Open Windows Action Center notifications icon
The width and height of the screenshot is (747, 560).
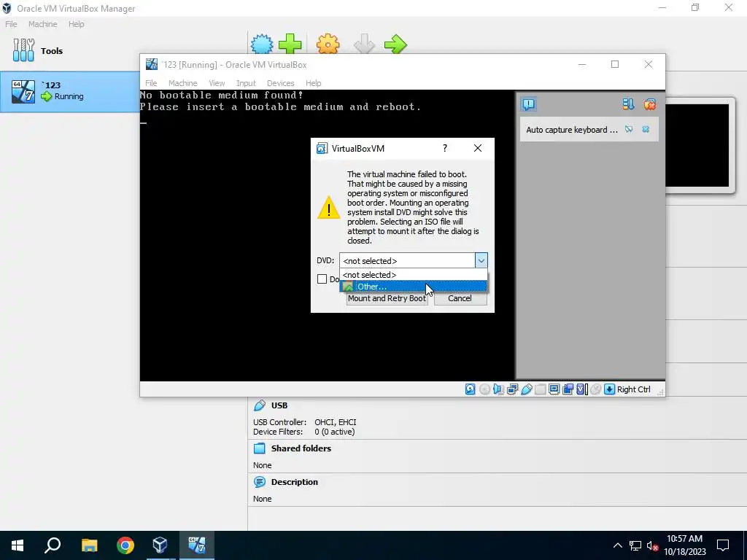click(x=723, y=545)
